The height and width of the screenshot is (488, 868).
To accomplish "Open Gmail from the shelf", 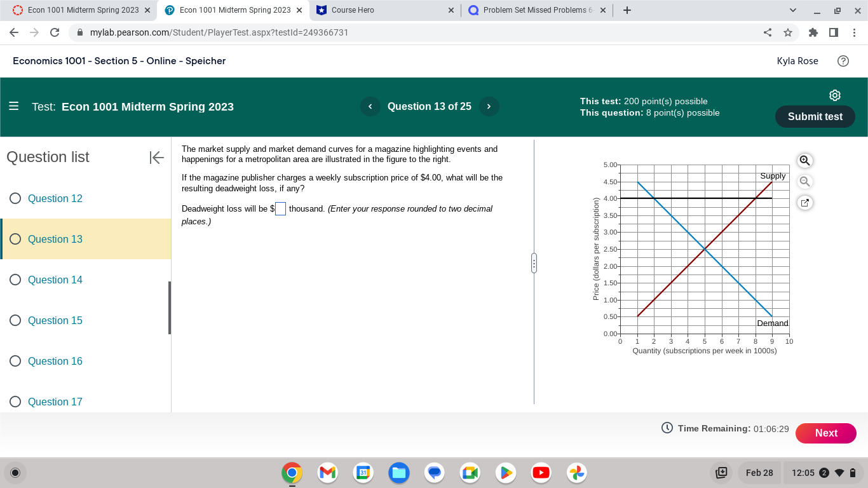I will tap(327, 473).
